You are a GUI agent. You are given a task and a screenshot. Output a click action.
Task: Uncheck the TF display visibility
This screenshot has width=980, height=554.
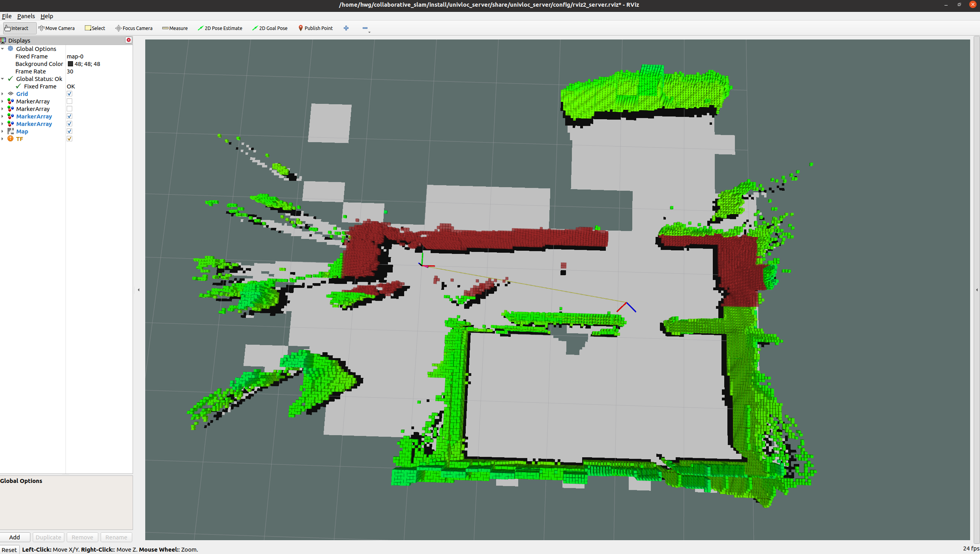click(69, 139)
